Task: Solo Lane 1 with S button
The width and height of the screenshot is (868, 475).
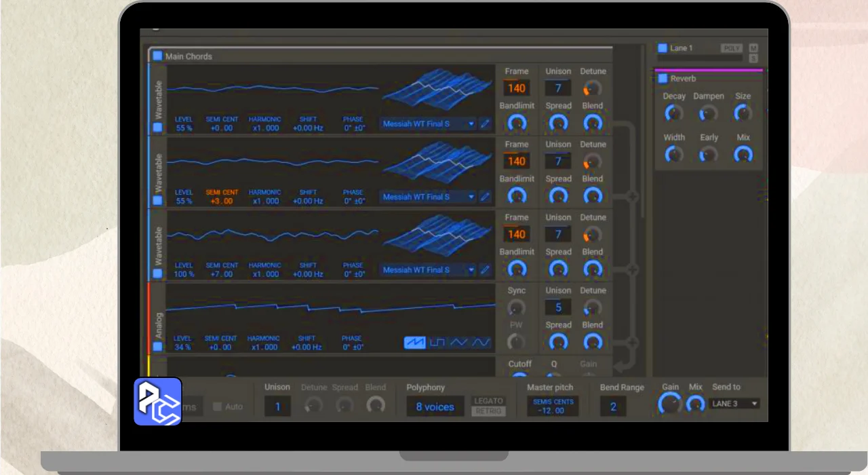Action: point(753,58)
